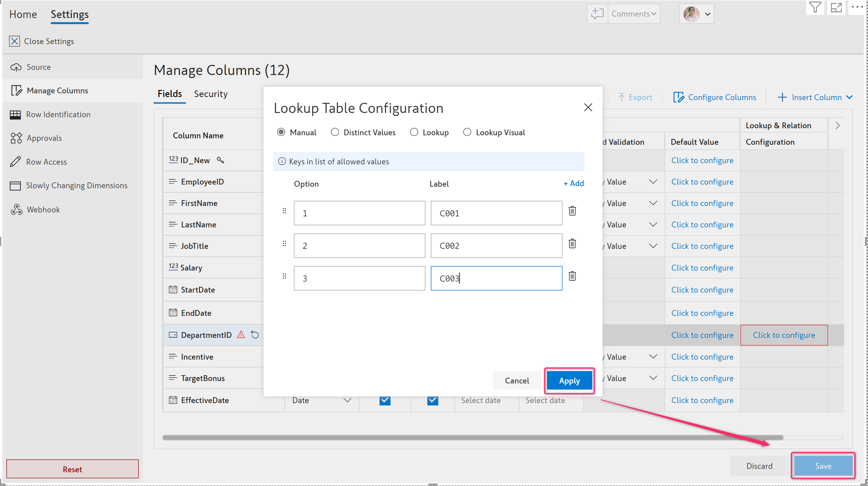Click the focus mode expand icon
This screenshot has height=486, width=868.
(x=836, y=7)
